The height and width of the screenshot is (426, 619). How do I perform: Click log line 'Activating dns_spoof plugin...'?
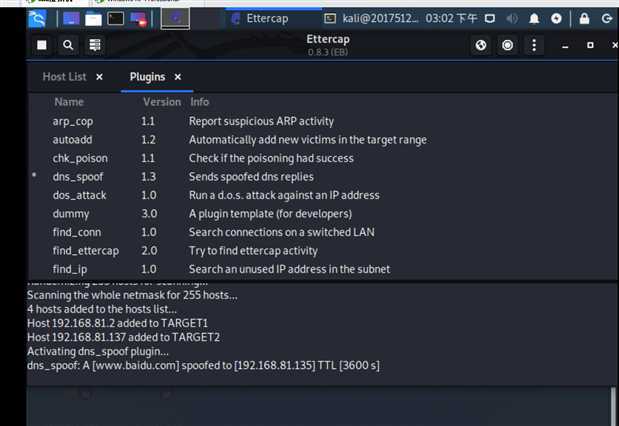pos(98,351)
